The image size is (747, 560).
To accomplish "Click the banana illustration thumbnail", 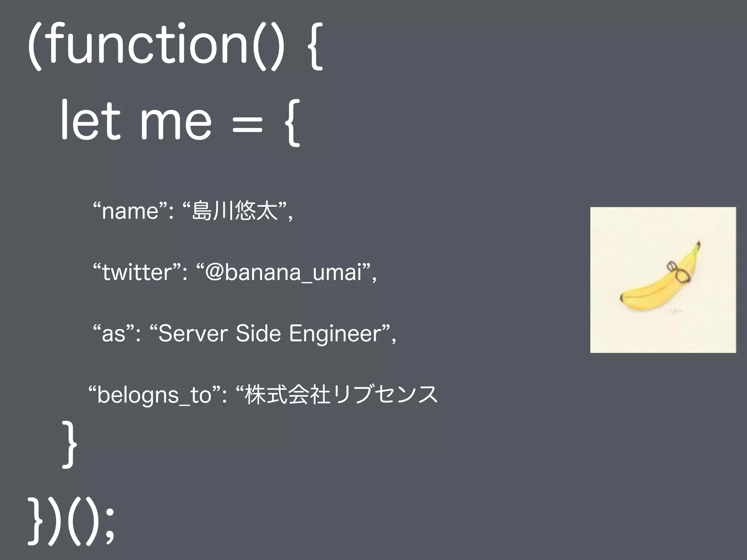I will click(663, 280).
